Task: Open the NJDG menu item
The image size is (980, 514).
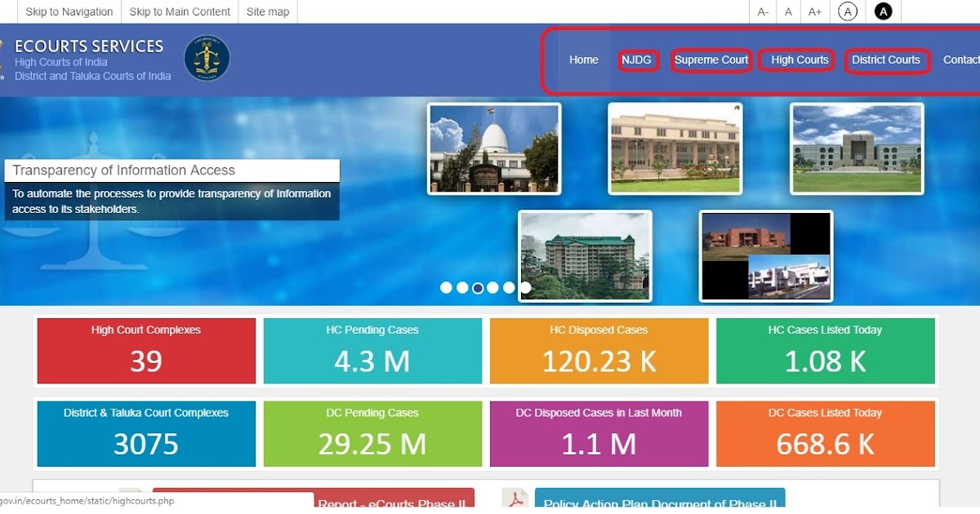Action: tap(638, 60)
